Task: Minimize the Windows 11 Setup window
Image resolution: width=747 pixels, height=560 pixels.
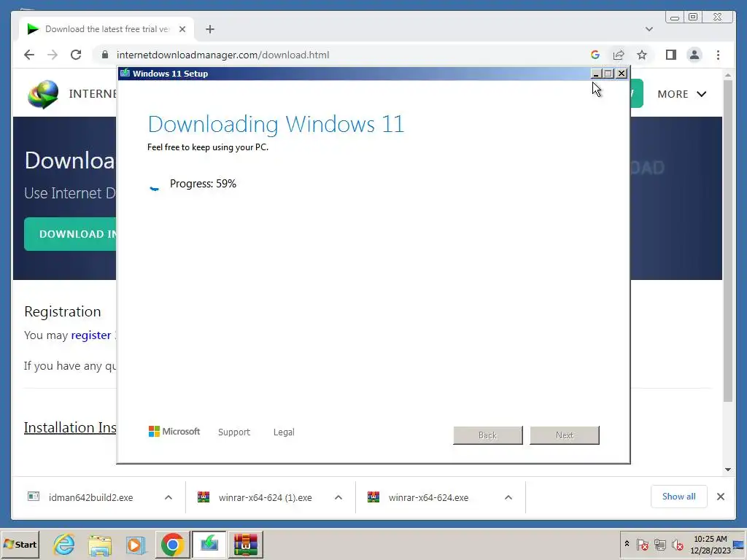Action: click(x=595, y=74)
